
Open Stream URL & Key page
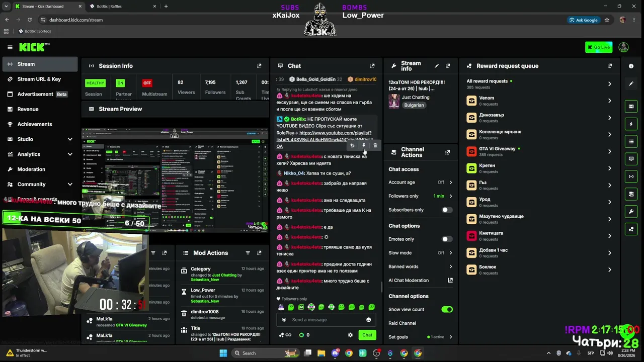[x=40, y=79]
